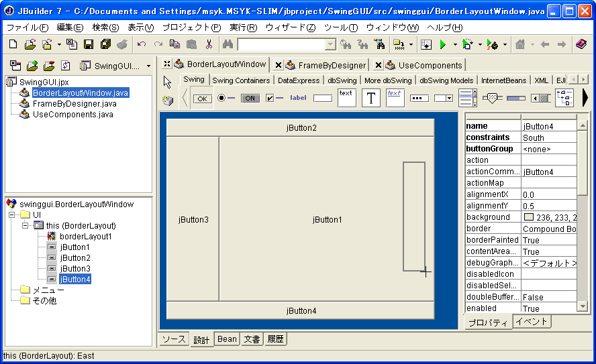
Task: Click the selection arrow tool
Action: click(x=168, y=82)
